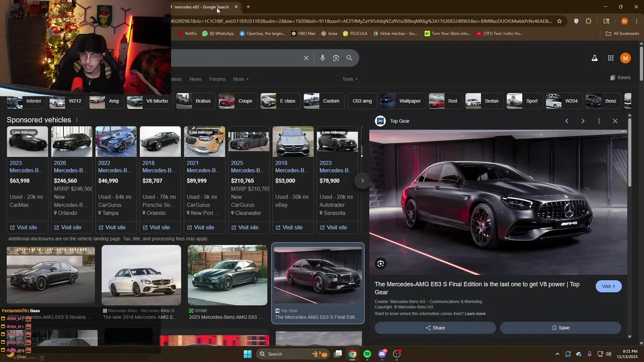Filter images by Coupe chip
This screenshot has height=362, width=644.
pyautogui.click(x=237, y=101)
